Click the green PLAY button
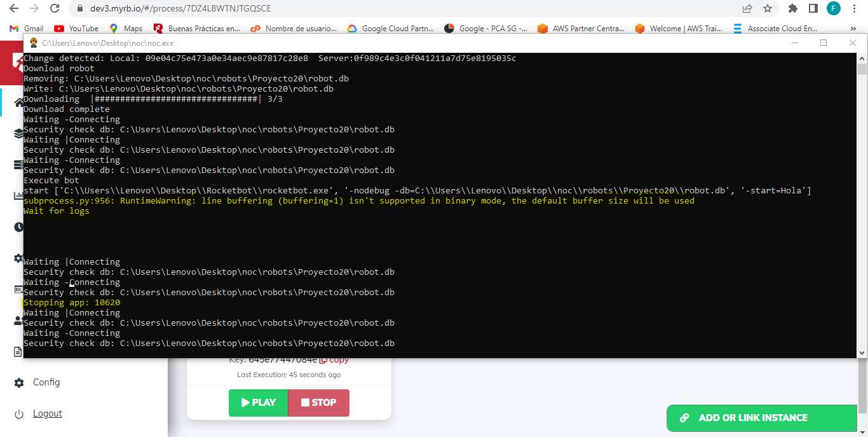868x437 pixels. [x=258, y=403]
